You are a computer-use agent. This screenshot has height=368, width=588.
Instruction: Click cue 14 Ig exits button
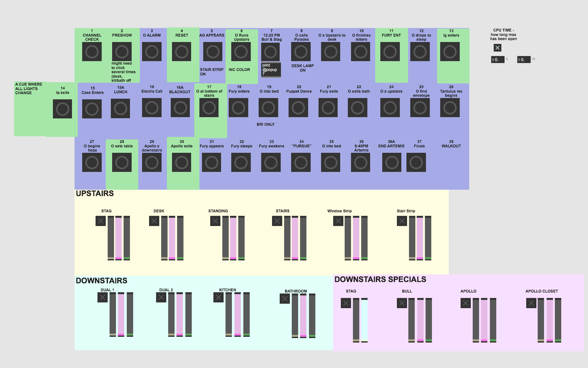(x=62, y=109)
